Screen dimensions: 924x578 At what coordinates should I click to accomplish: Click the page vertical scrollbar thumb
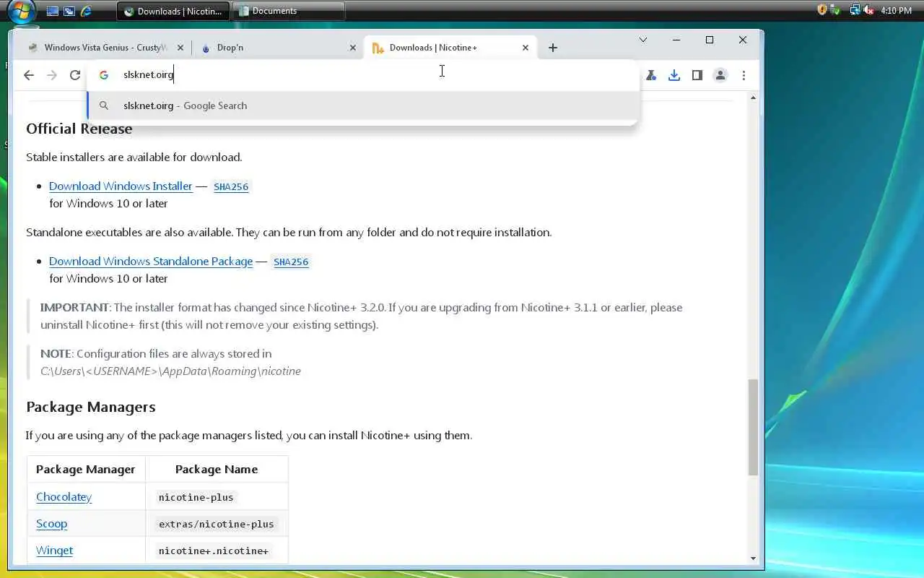pos(753,426)
